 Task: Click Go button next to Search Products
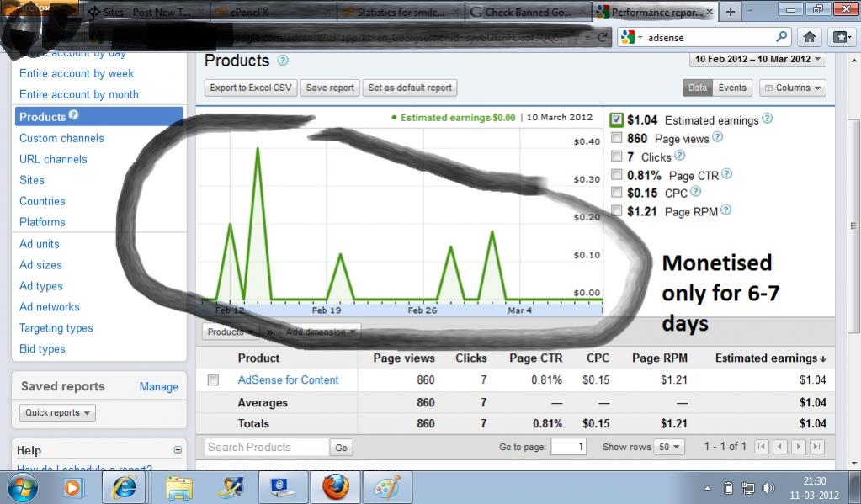click(341, 448)
